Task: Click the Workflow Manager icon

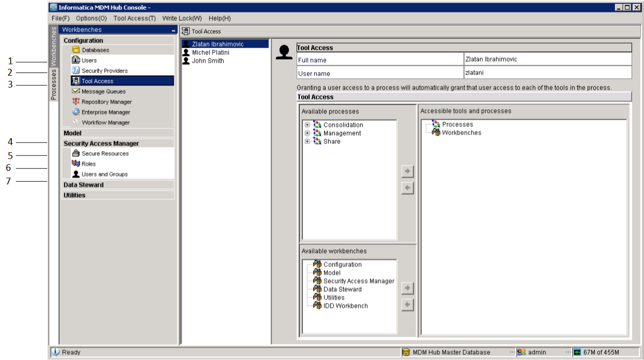Action: tap(76, 122)
